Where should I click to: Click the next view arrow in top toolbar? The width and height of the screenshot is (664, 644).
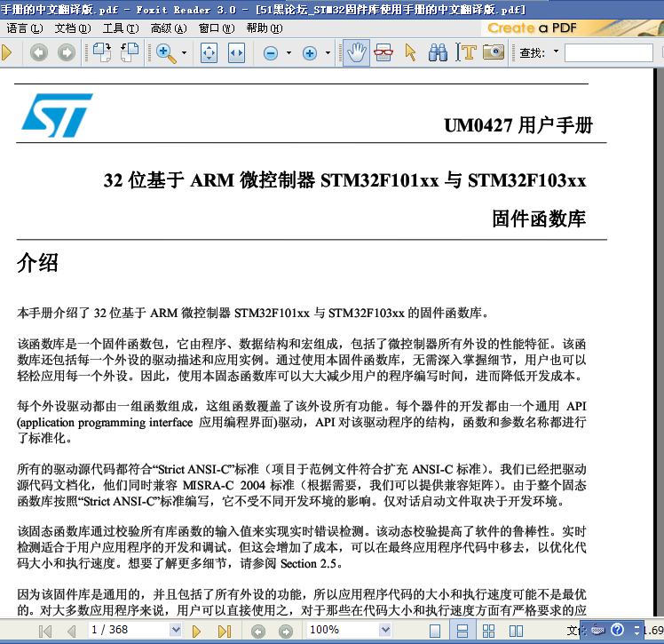click(x=66, y=53)
